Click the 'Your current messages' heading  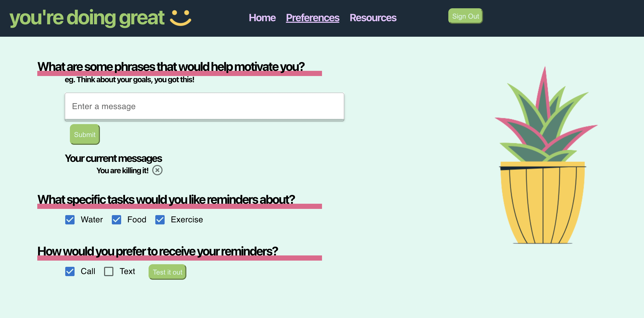113,158
